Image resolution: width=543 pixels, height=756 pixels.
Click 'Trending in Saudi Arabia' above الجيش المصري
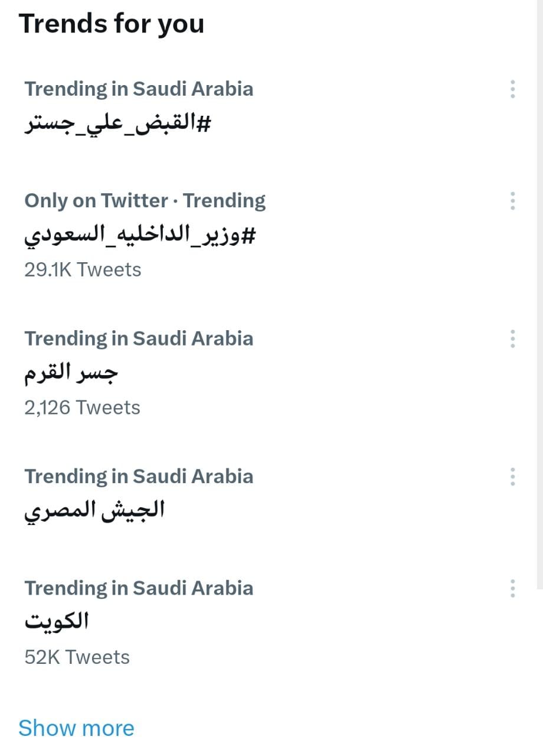(x=139, y=477)
